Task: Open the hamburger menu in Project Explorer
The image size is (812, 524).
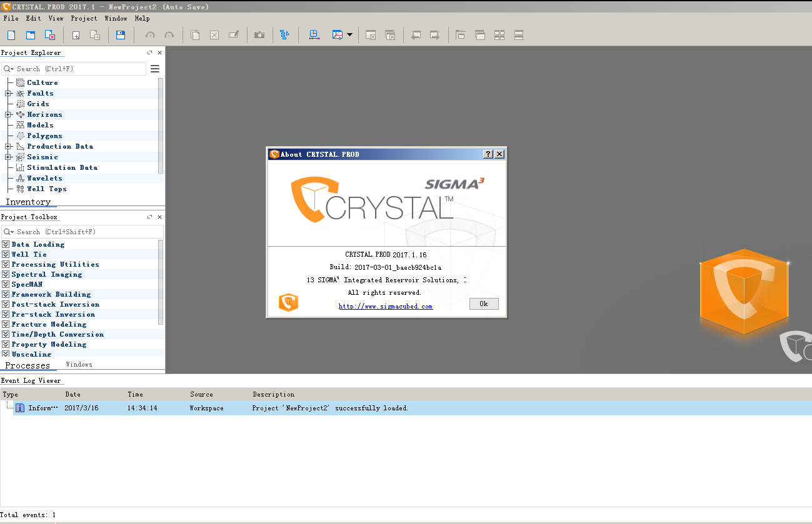Action: coord(155,69)
